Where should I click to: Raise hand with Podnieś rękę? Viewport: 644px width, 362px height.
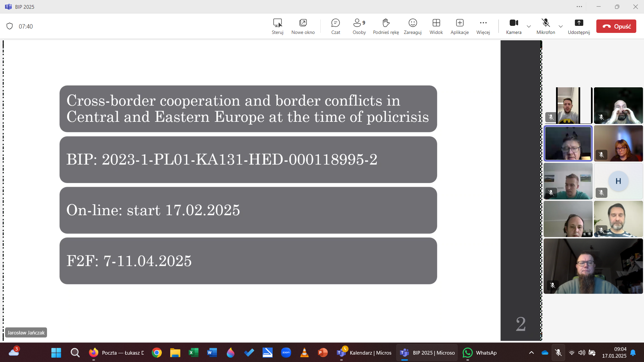(x=386, y=26)
